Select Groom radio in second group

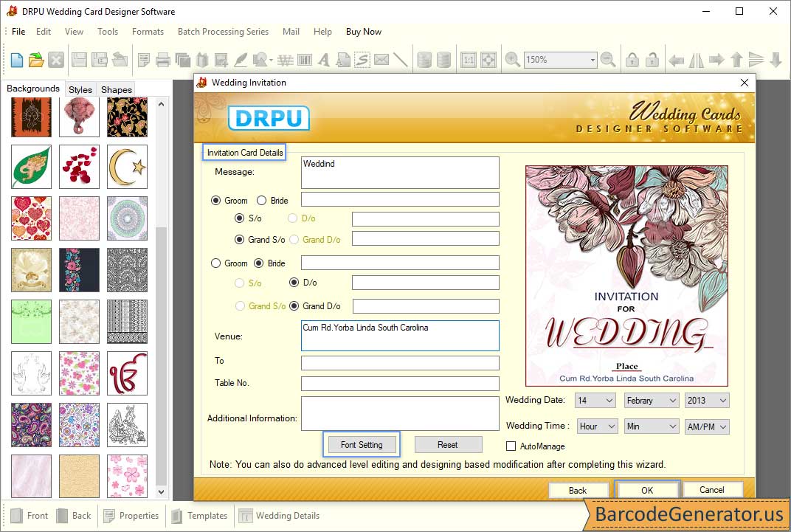[216, 263]
